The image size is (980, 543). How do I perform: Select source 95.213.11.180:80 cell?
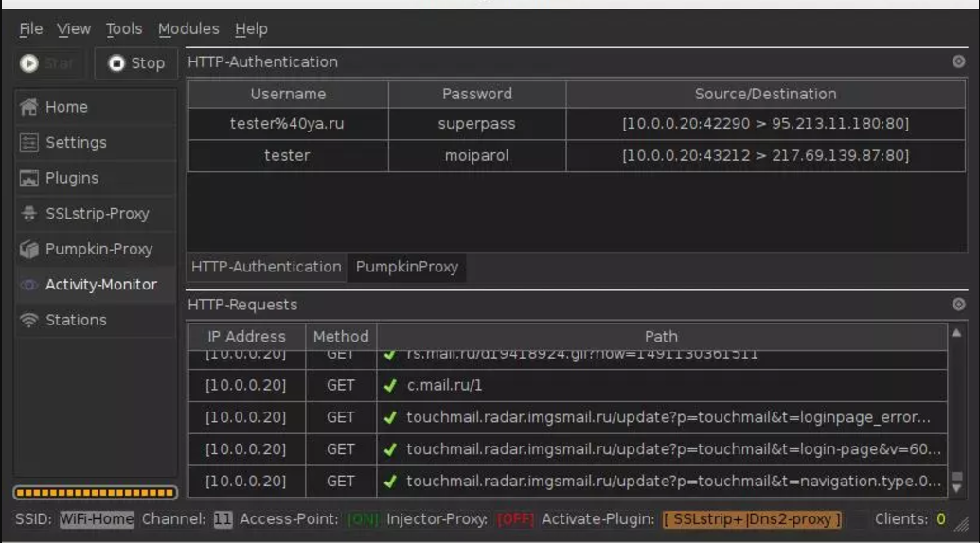766,124
